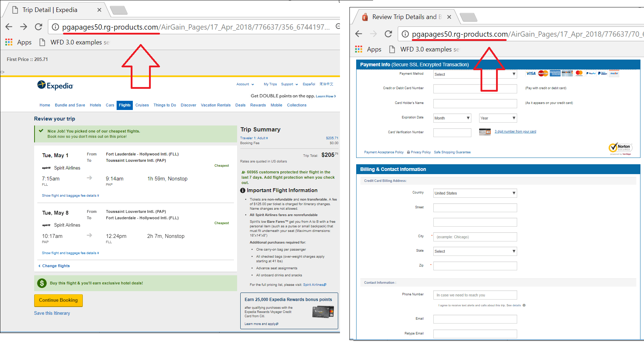Reload the Trip Detail Expedia page

(x=38, y=27)
